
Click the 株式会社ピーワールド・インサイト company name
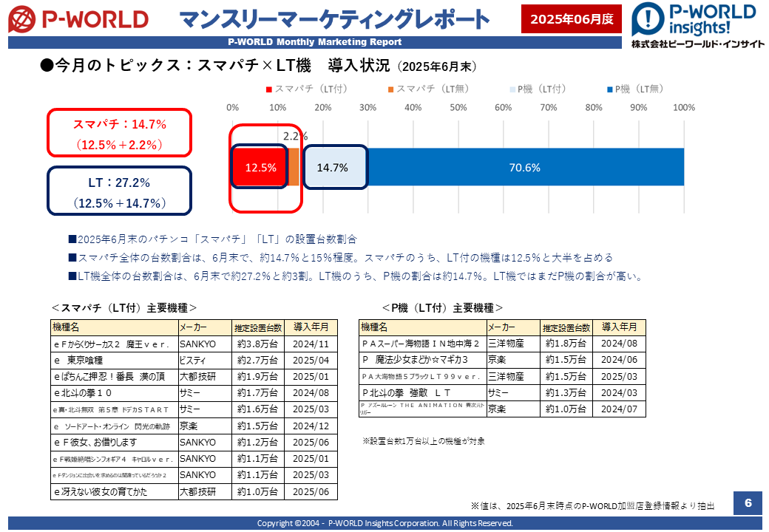point(698,44)
